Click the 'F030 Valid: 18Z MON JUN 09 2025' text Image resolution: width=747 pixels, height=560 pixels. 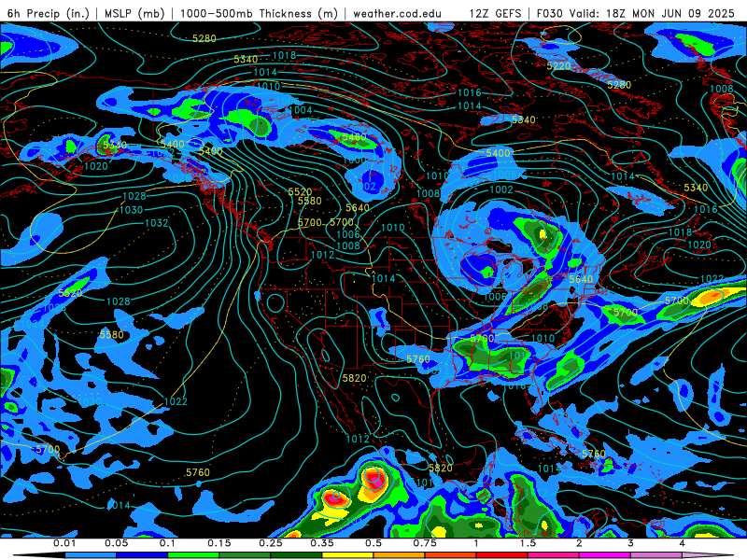point(636,13)
